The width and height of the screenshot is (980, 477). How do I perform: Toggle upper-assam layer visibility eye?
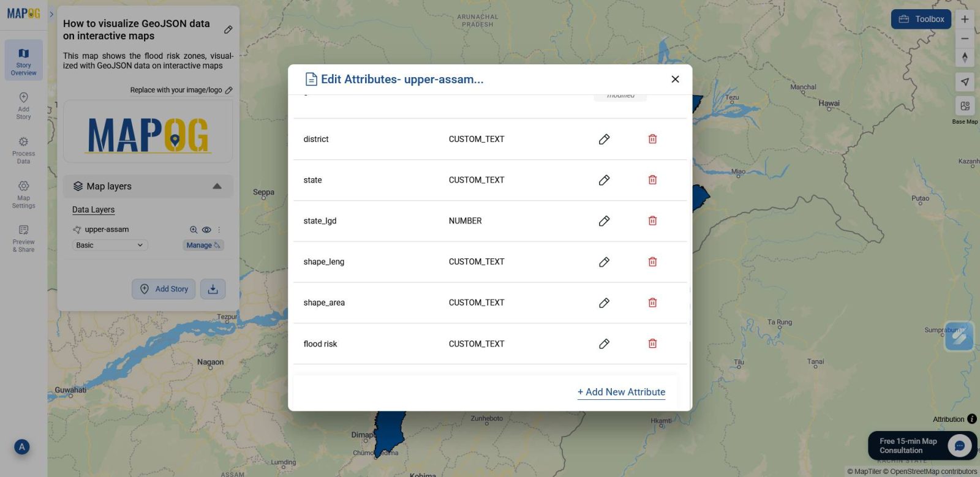tap(206, 230)
